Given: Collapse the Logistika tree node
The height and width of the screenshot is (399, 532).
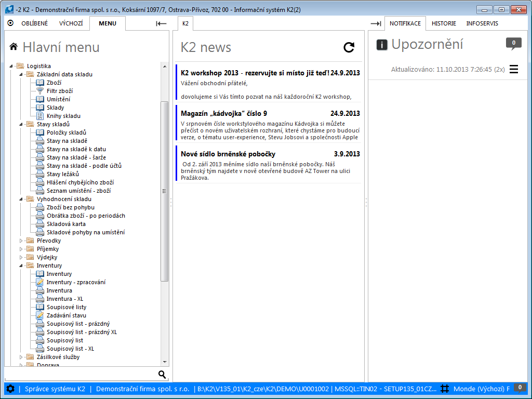Looking at the screenshot, I should tap(11, 66).
